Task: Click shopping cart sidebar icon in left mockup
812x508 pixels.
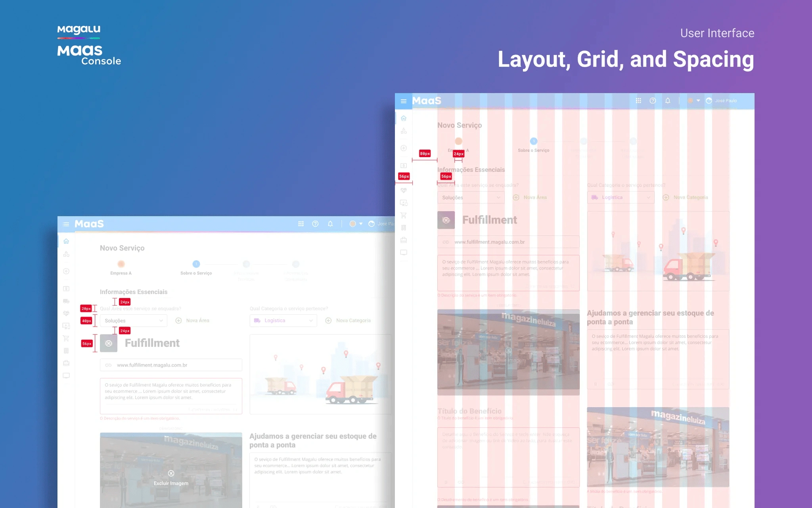Action: click(x=66, y=339)
